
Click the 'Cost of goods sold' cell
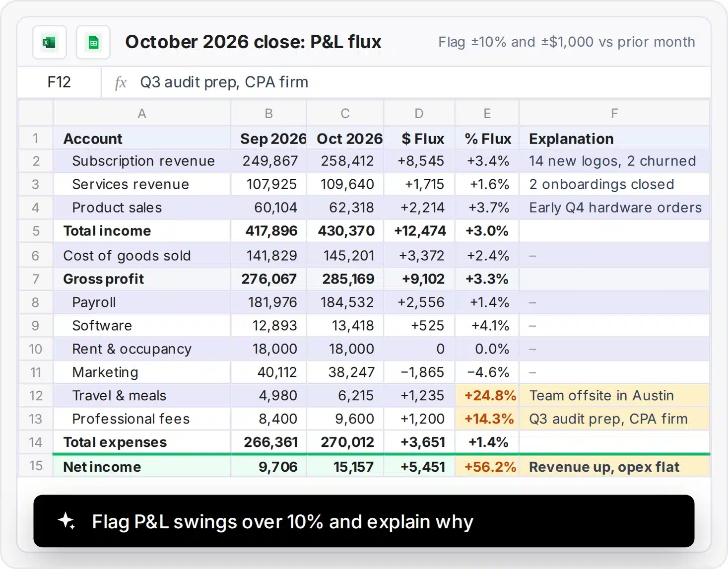(x=142, y=255)
